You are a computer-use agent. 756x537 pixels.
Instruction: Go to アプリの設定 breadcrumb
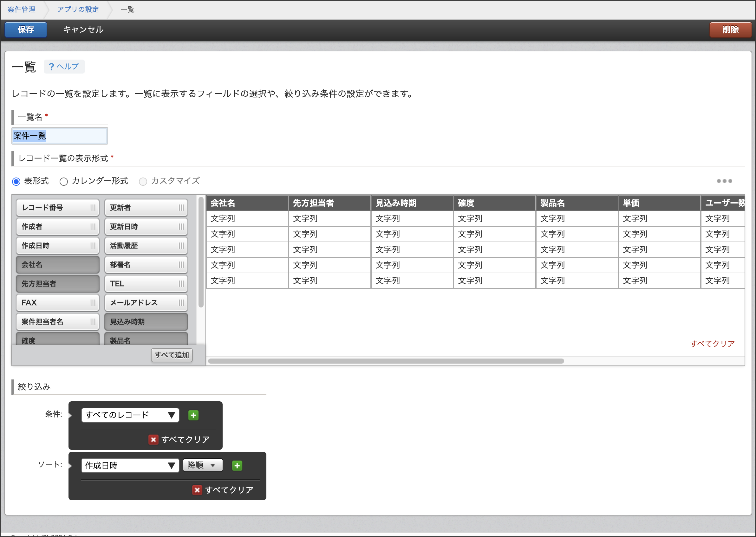[78, 10]
